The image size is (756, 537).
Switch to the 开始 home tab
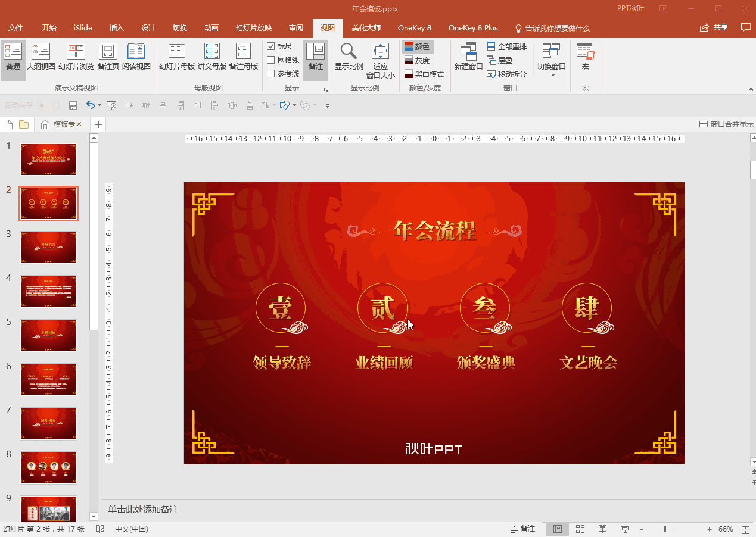(49, 28)
